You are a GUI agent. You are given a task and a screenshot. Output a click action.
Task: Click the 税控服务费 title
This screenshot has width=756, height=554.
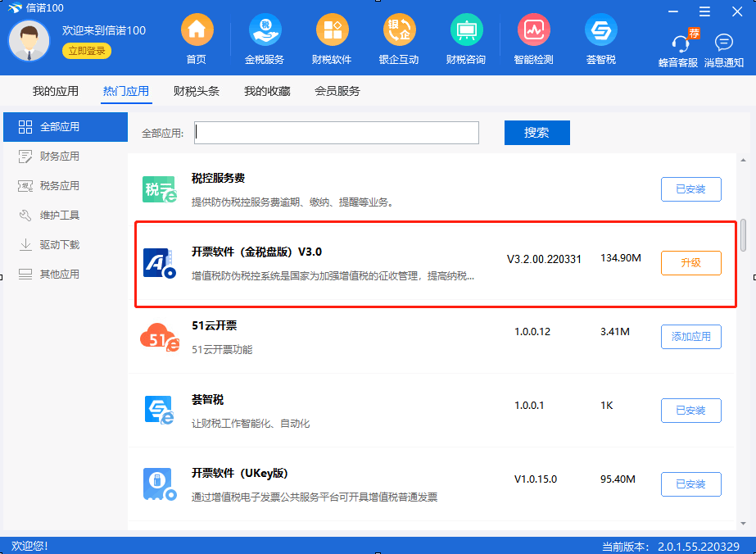pos(219,178)
